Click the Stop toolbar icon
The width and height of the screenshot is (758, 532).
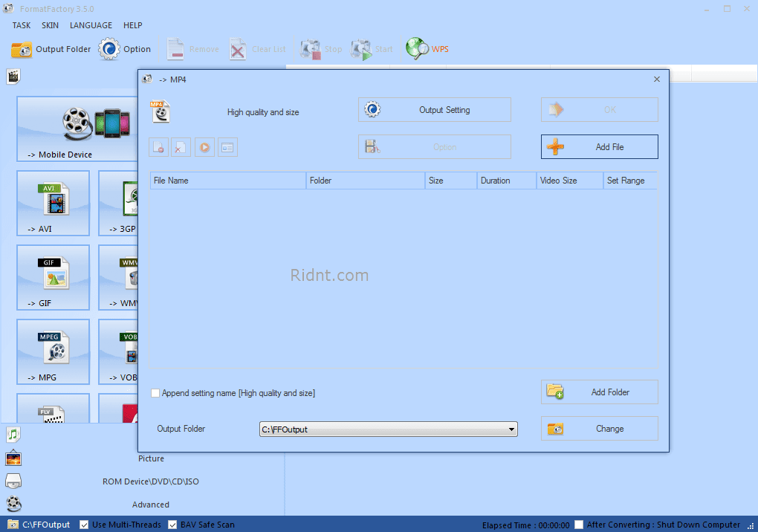311,49
